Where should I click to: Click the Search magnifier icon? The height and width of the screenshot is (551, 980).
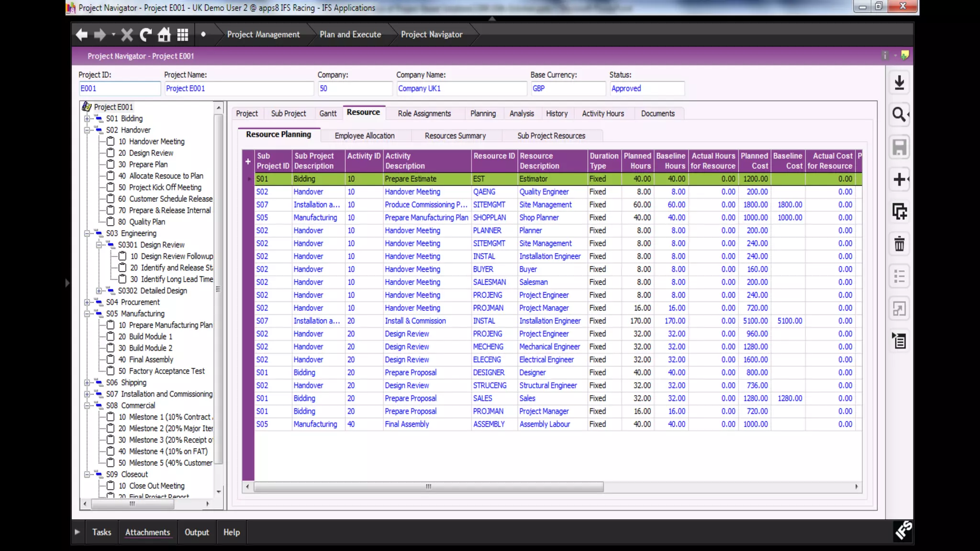click(899, 115)
